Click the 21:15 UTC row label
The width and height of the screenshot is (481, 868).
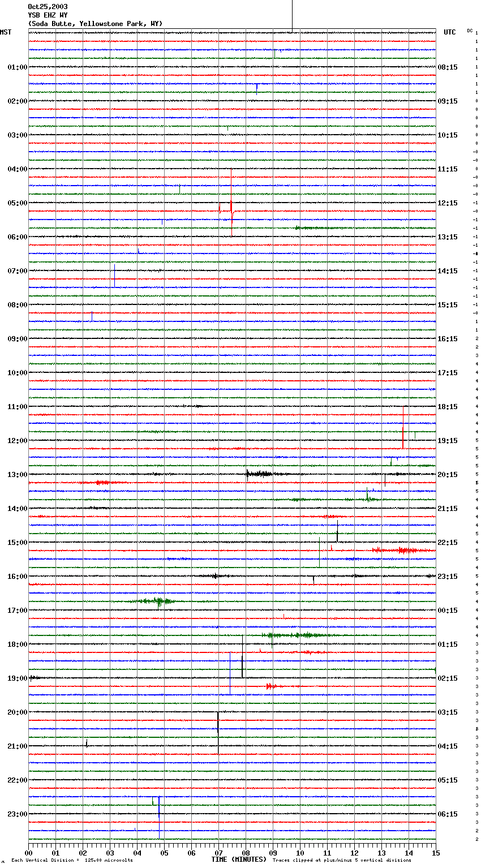pos(448,509)
